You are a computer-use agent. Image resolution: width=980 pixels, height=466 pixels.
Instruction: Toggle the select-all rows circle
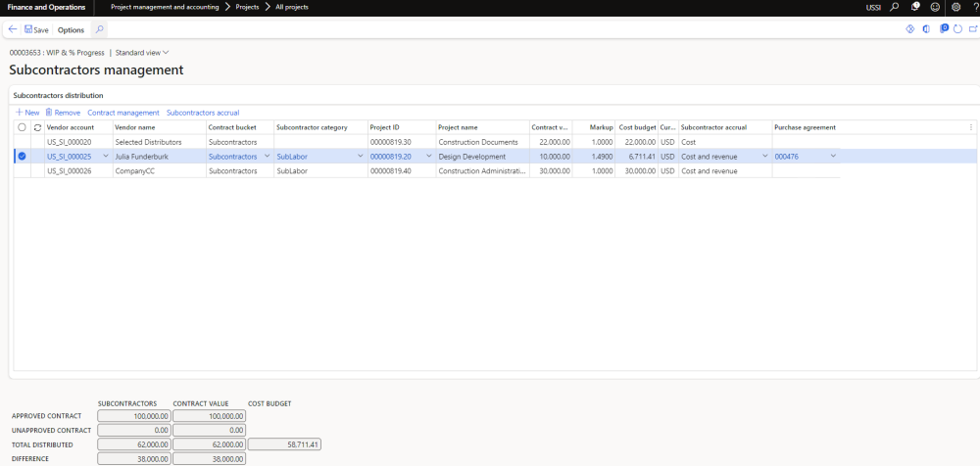22,127
